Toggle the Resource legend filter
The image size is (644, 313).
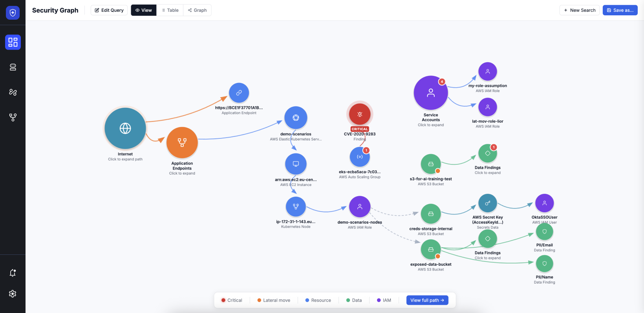pos(318,300)
